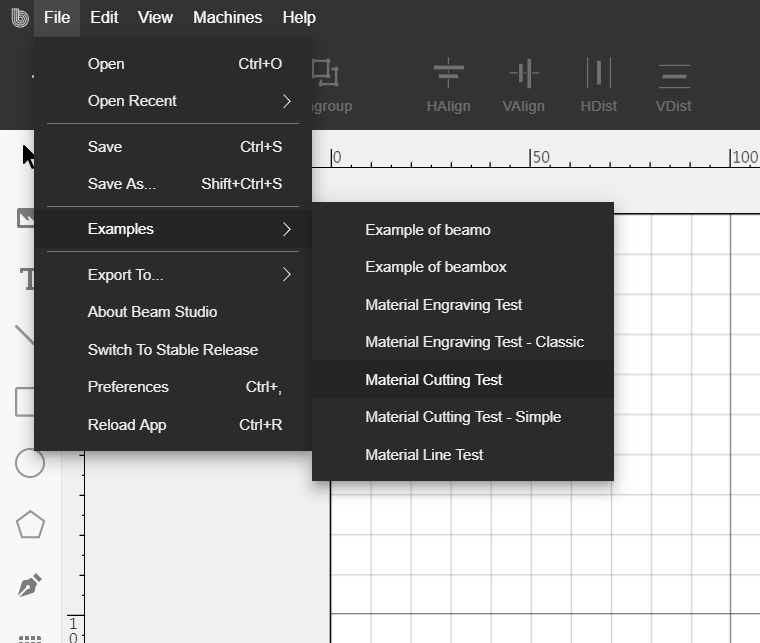Choose Material Cutting Test example
This screenshot has width=760, height=643.
tap(434, 380)
